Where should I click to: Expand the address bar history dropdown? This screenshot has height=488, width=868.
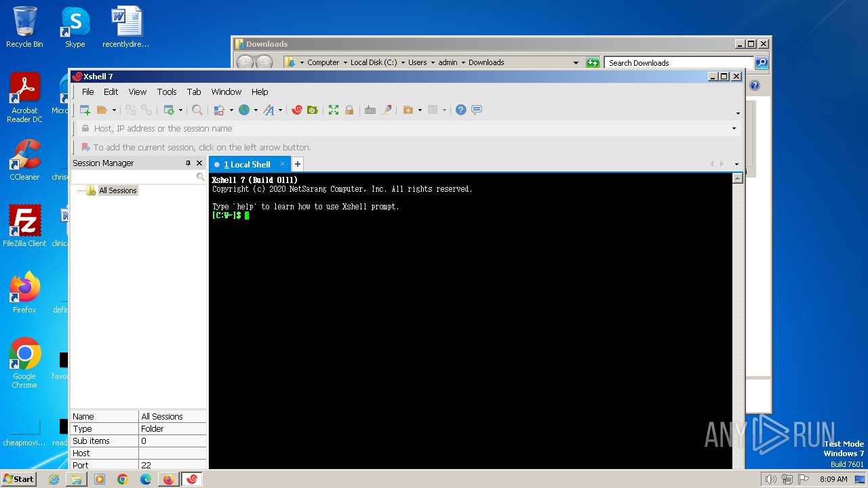pos(734,128)
